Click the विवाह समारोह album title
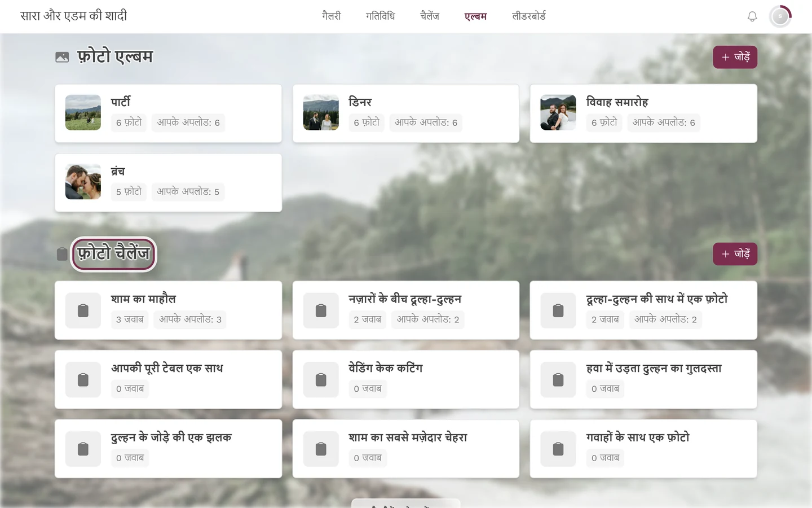Screen dimensions: 812x508 click(x=617, y=102)
